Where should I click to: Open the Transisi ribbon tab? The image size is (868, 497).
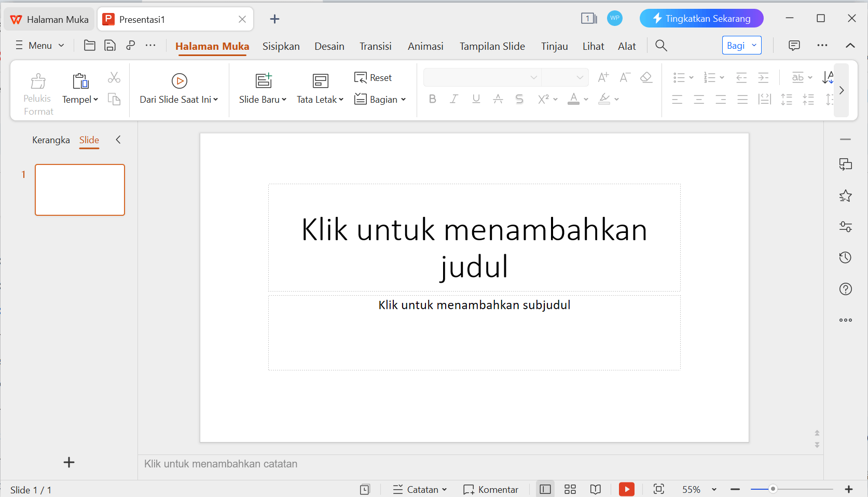(375, 46)
